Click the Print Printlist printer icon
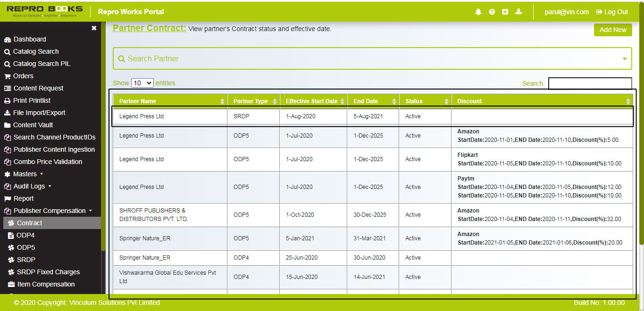This screenshot has height=311, width=644. [x=8, y=100]
